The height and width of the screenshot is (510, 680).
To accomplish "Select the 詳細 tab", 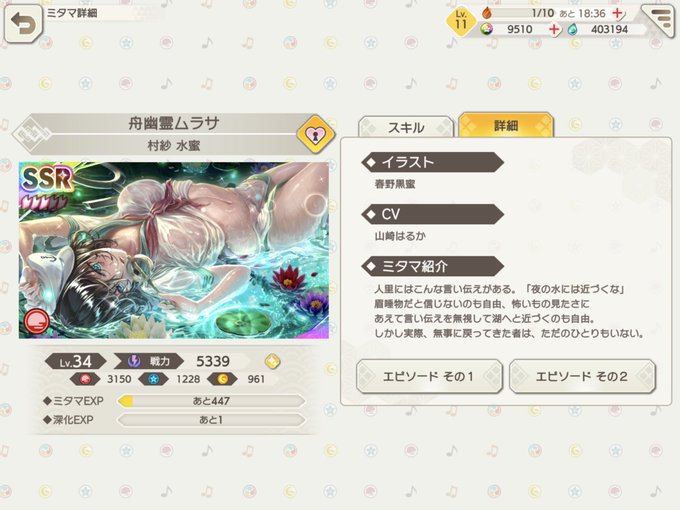I will [506, 125].
